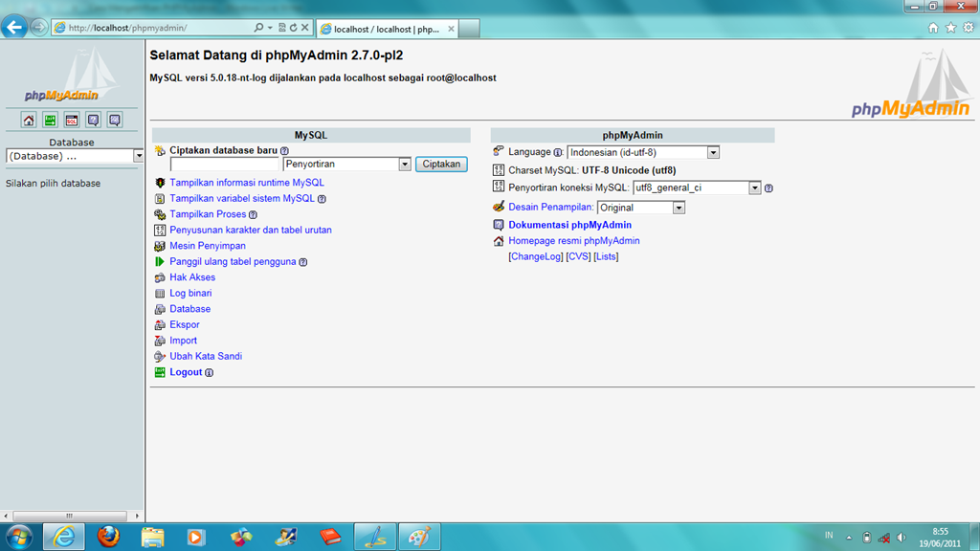Refresh the page via address bar icon
This screenshot has height=551, width=980.
293,28
